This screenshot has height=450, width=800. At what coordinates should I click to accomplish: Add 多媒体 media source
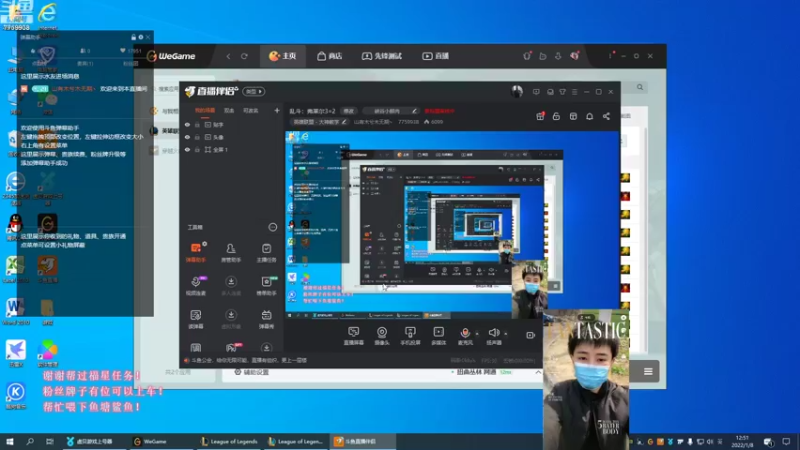point(438,336)
